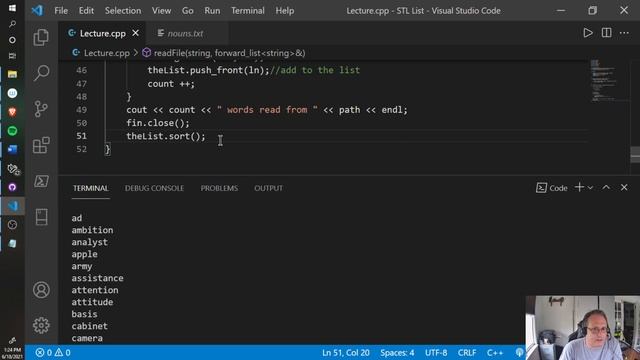Screen dimensions: 640x360
Task: Open the Help menu
Action: tap(284, 11)
